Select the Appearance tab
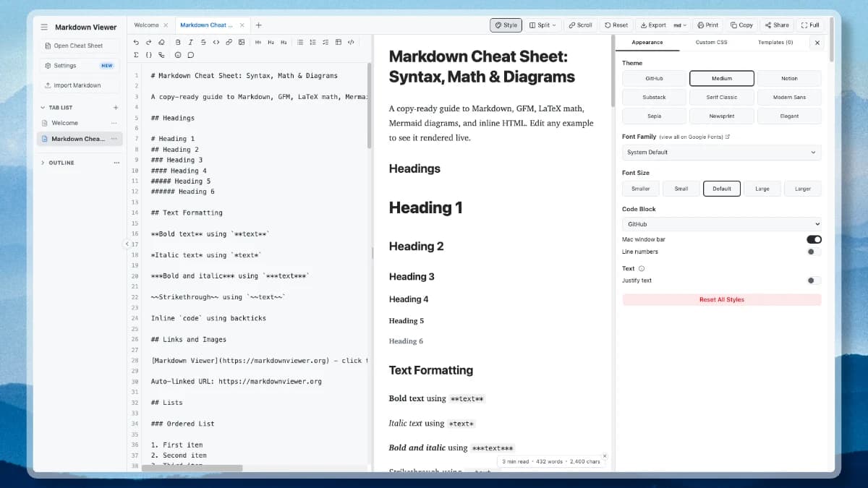This screenshot has height=488, width=868. coord(647,42)
